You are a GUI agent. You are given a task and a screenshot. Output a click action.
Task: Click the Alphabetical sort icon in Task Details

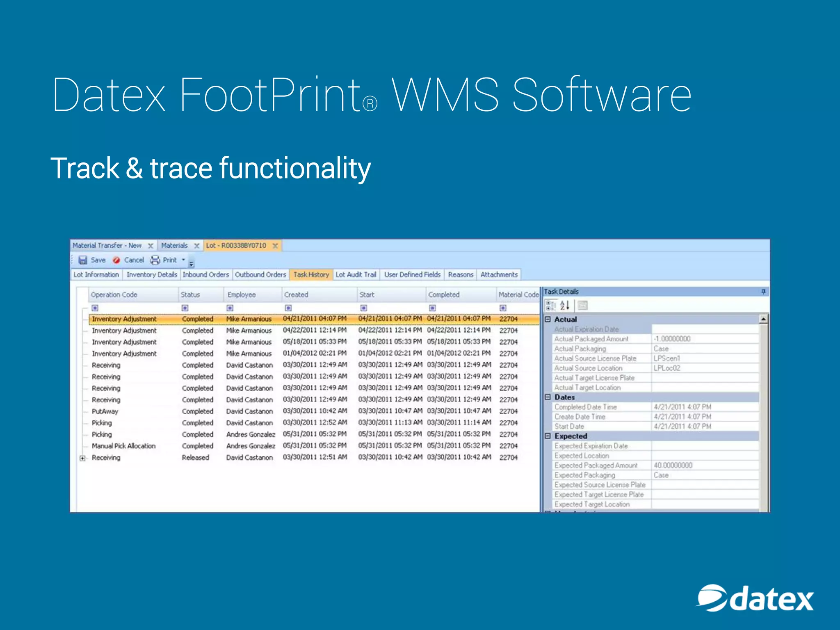565,305
